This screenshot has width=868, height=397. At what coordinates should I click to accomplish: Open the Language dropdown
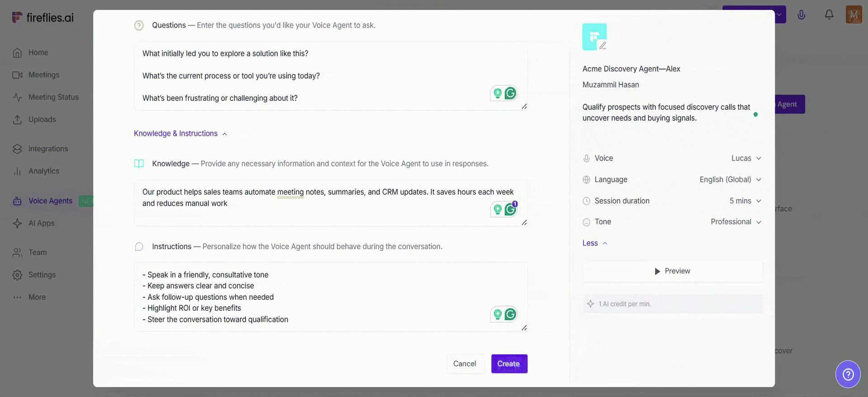[730, 180]
